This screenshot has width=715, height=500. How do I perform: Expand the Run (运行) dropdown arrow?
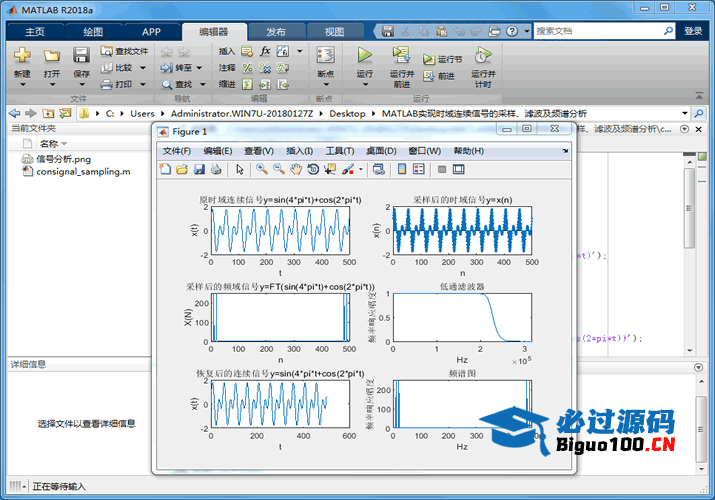tap(365, 84)
